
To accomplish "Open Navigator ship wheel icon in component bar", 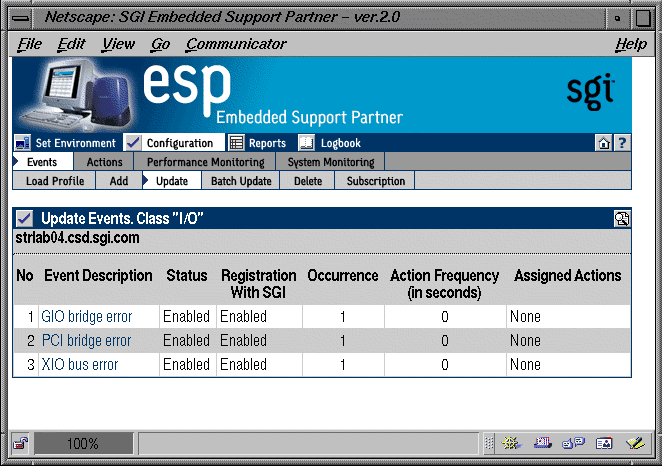I will 511,443.
